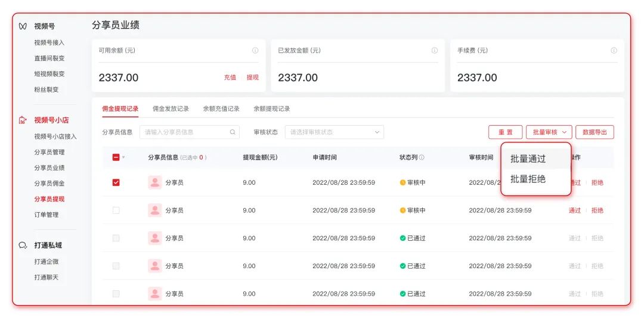Click the 数据导出 button

[594, 132]
